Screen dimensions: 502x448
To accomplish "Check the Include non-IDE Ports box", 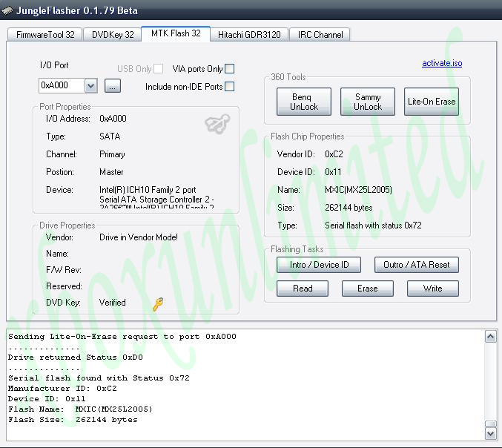I will [x=230, y=87].
